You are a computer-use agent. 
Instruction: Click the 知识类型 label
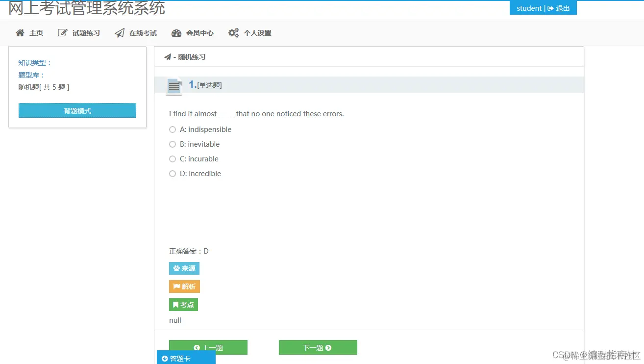tap(35, 63)
